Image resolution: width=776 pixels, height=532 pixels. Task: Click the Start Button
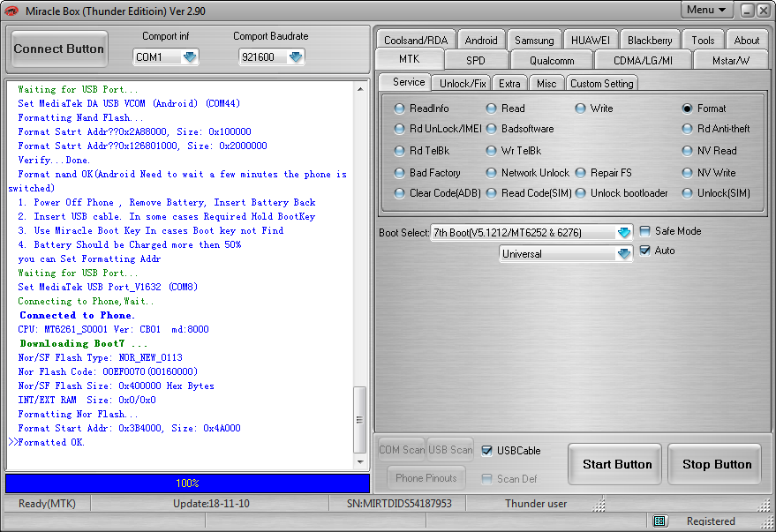coord(616,464)
